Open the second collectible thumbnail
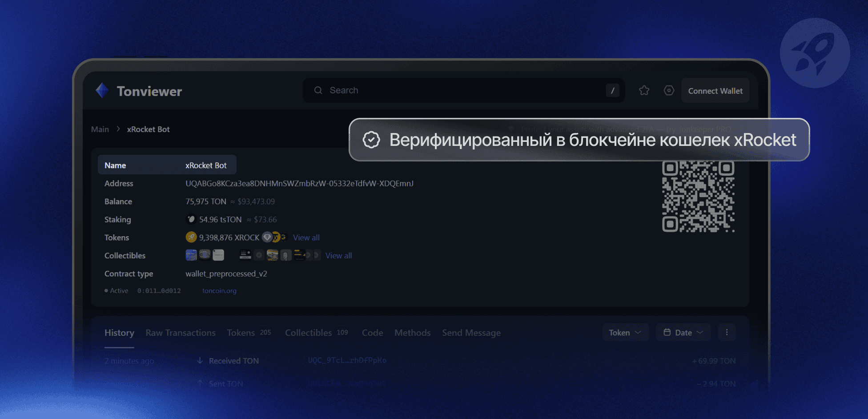Viewport: 868px width, 419px height. pos(205,255)
